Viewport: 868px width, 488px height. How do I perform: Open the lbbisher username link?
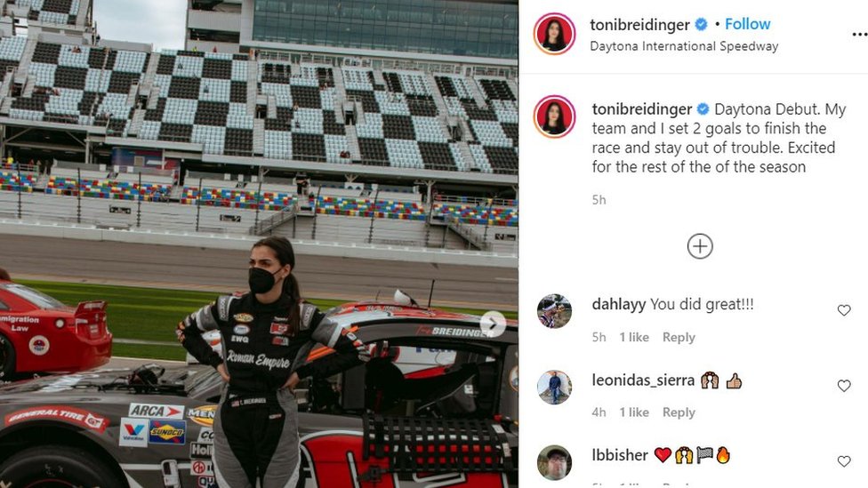tap(620, 455)
